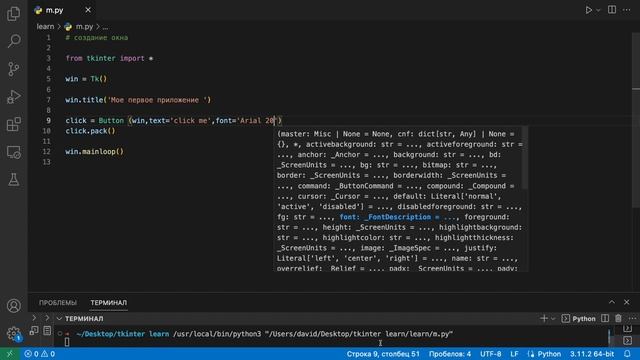This screenshot has height=360, width=640.
Task: Open Remote Explorer view
Action: click(x=13, y=152)
